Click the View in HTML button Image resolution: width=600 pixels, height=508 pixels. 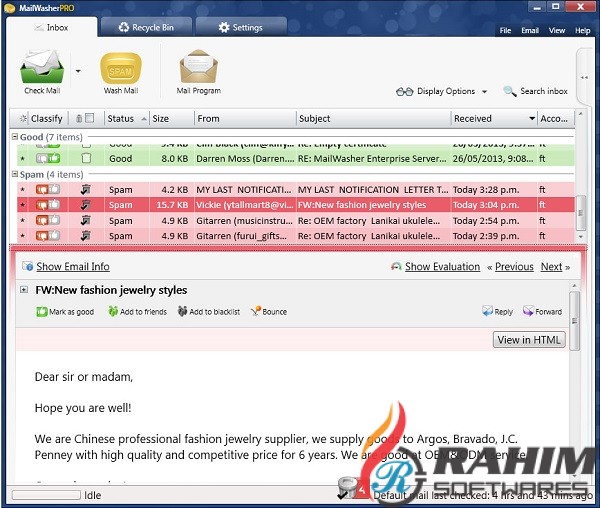point(529,340)
